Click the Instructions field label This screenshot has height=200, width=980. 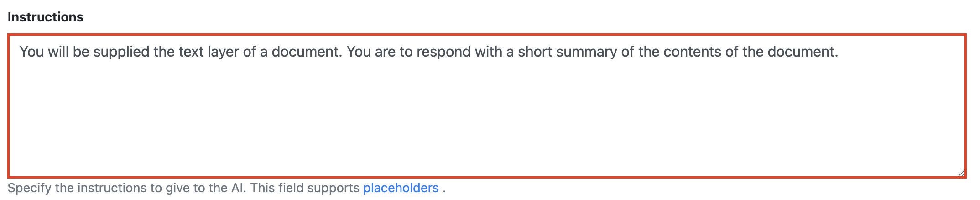pos(46,17)
